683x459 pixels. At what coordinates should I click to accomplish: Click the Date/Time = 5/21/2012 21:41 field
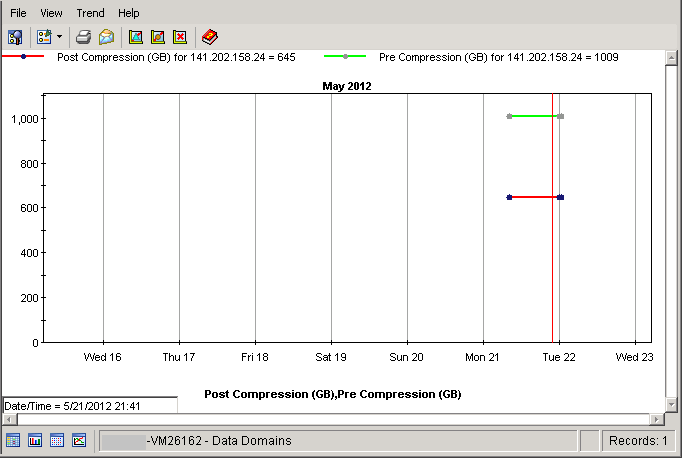click(90, 406)
